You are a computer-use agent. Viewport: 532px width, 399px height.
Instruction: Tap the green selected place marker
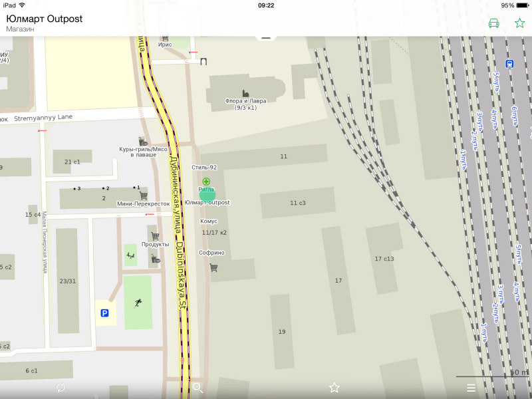pyautogui.click(x=207, y=194)
